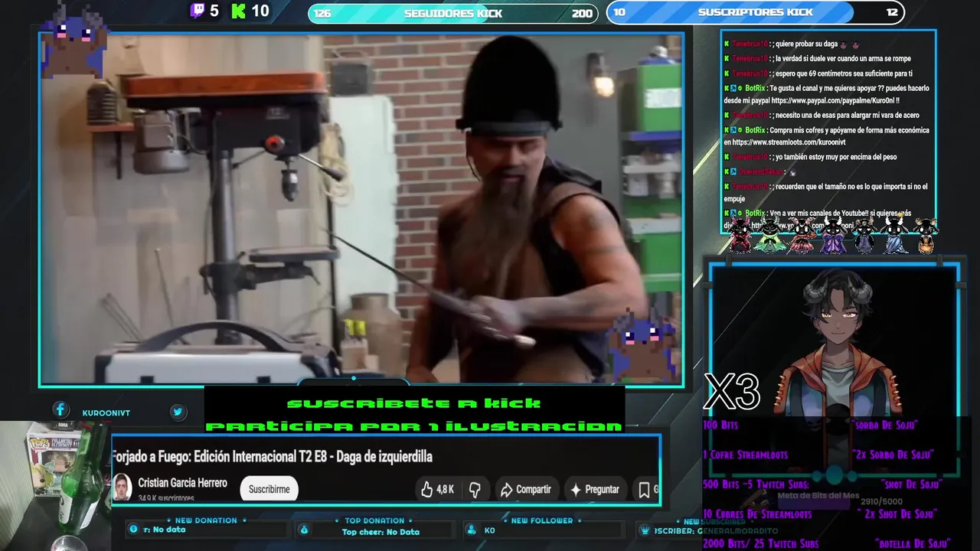Click the purple Twitch logo icon
Viewport: 980px width, 551px height.
click(198, 11)
